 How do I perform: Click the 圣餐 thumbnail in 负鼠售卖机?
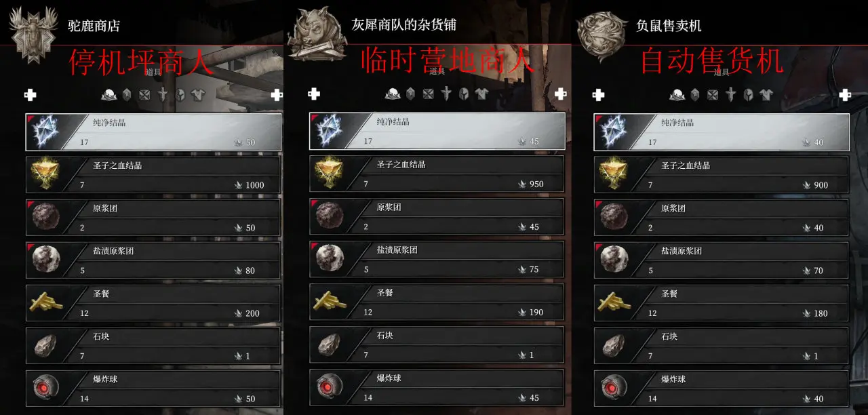pos(614,303)
